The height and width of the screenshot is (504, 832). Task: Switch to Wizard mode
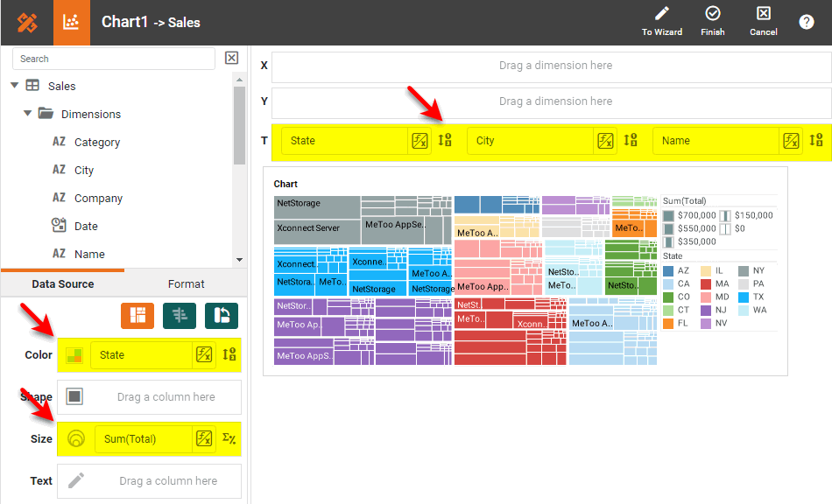[x=662, y=21]
